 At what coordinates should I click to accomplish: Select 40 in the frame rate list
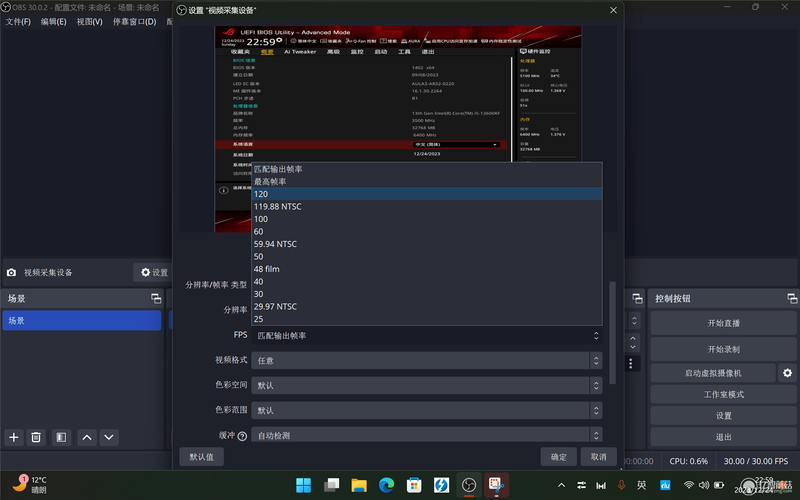pos(427,282)
